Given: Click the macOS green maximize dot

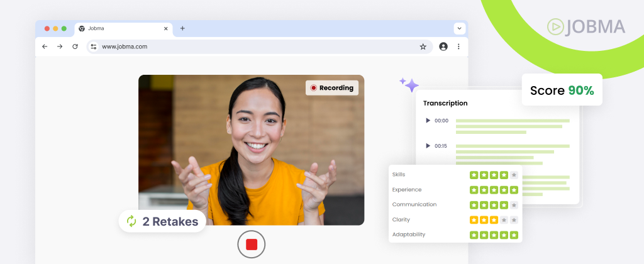Looking at the screenshot, I should [x=64, y=29].
